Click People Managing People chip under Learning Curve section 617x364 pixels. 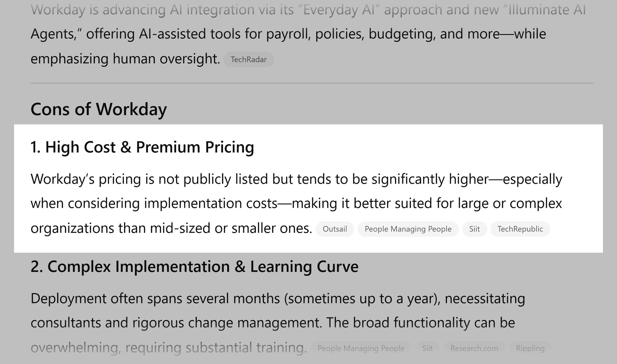coord(361,348)
